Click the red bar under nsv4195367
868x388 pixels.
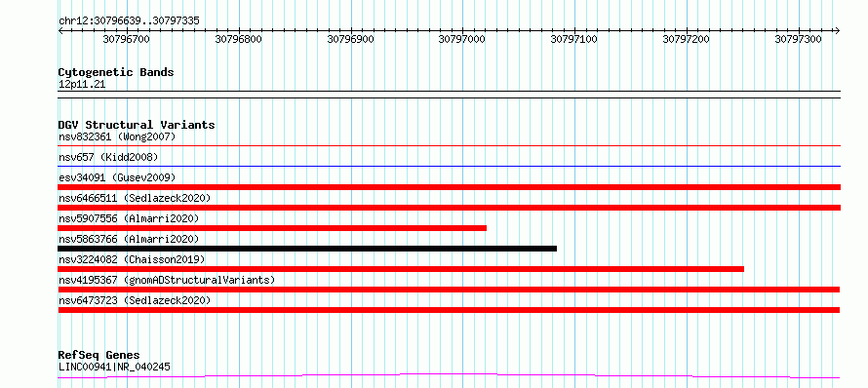pyautogui.click(x=449, y=290)
